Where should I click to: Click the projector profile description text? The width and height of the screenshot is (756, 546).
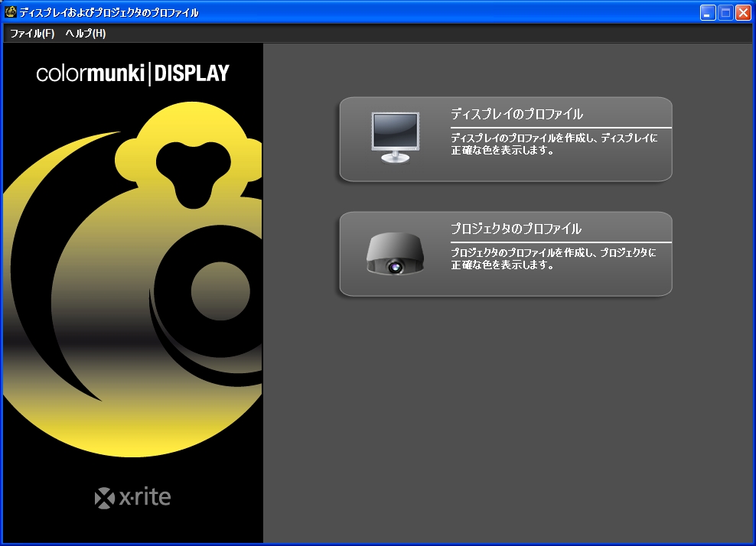click(x=553, y=258)
